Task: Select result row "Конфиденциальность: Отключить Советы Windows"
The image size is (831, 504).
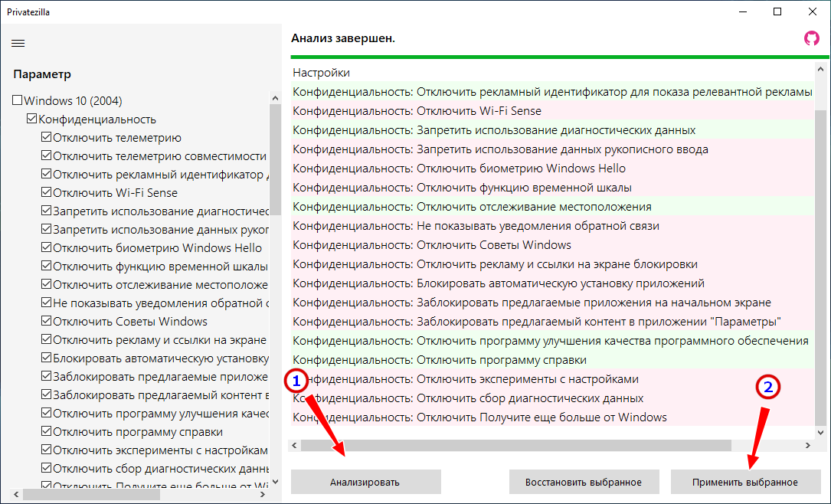Action: pos(552,245)
